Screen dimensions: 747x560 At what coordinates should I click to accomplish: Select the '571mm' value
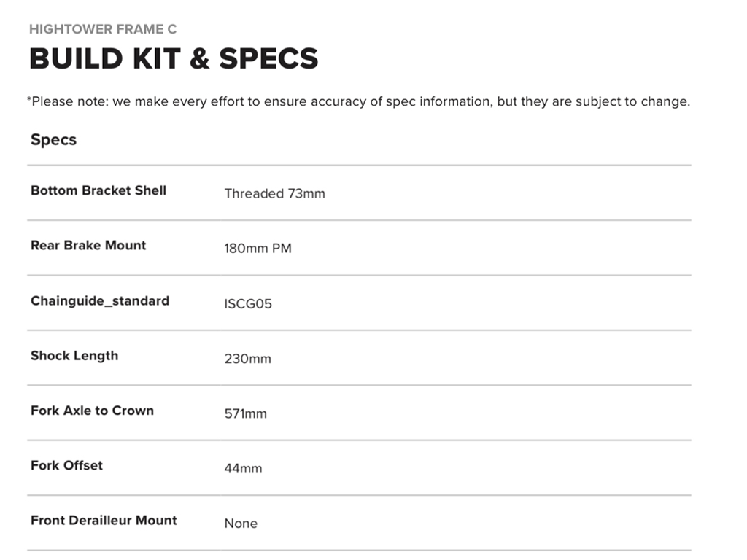pyautogui.click(x=245, y=413)
